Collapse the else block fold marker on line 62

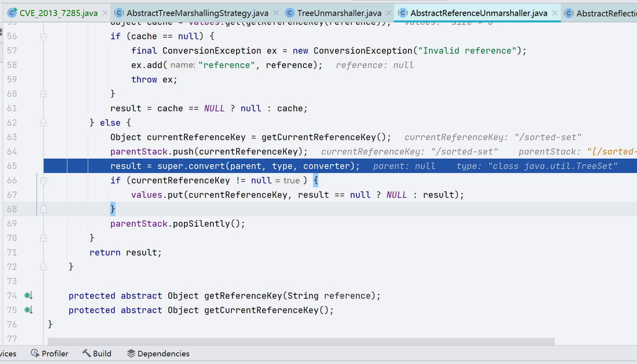[x=44, y=123]
